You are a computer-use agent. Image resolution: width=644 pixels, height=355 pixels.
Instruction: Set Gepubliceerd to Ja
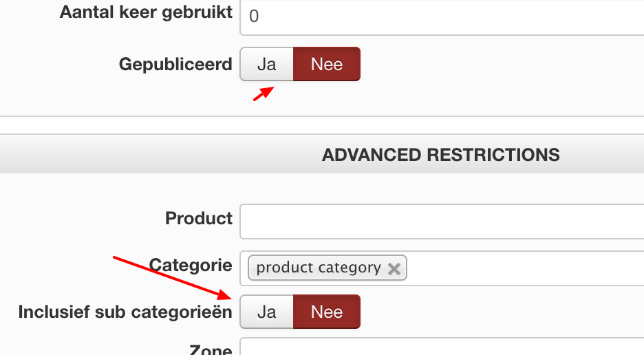click(266, 64)
